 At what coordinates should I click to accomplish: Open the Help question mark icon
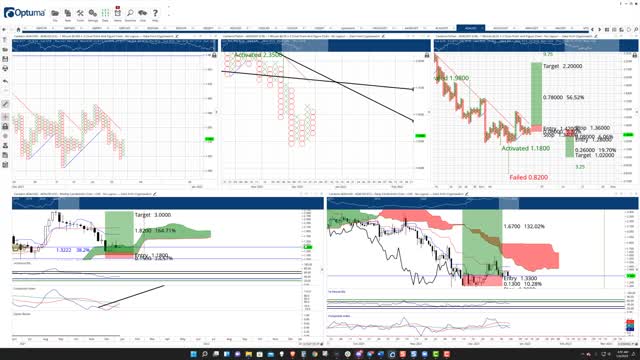pyautogui.click(x=155, y=13)
